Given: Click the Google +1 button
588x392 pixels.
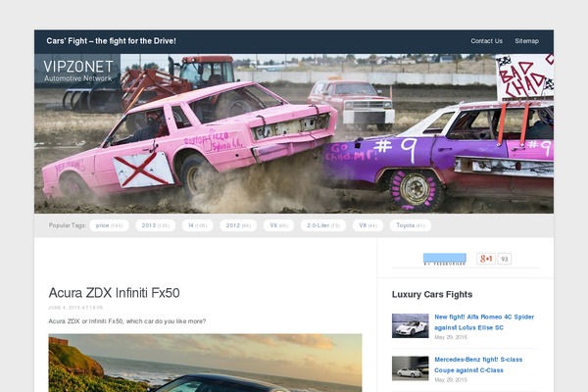Looking at the screenshot, I should pyautogui.click(x=486, y=259).
